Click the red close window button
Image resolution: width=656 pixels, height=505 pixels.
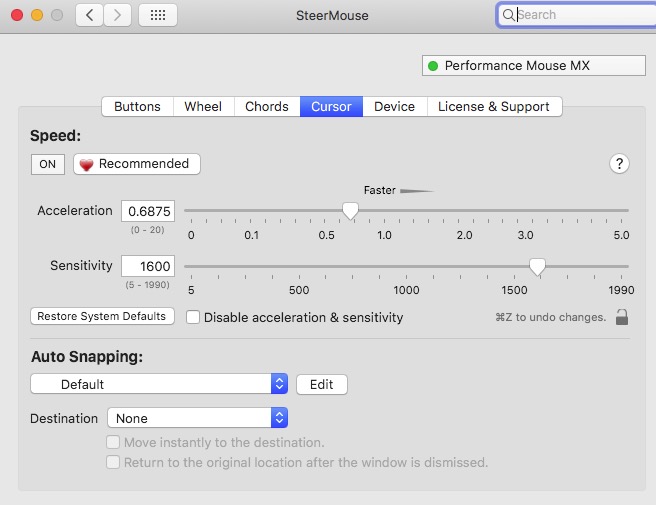click(17, 15)
